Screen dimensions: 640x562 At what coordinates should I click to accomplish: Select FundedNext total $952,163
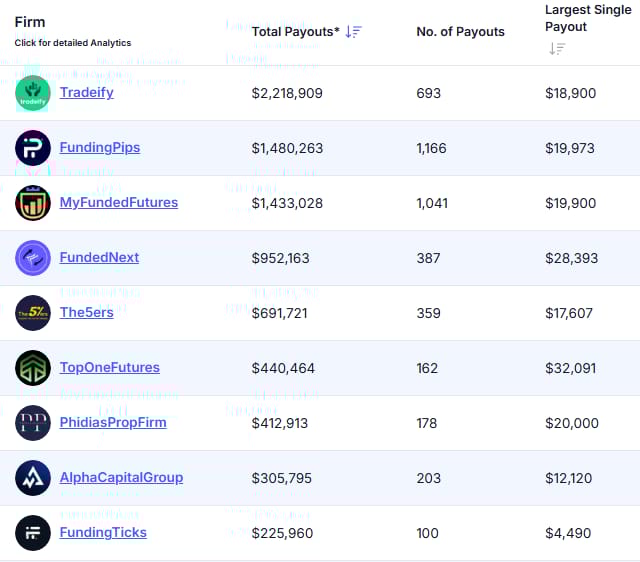[x=280, y=258]
